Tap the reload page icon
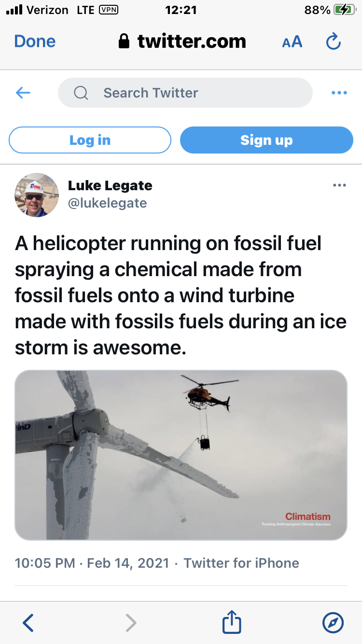Screen dimensions: 362x644 [x=334, y=42]
